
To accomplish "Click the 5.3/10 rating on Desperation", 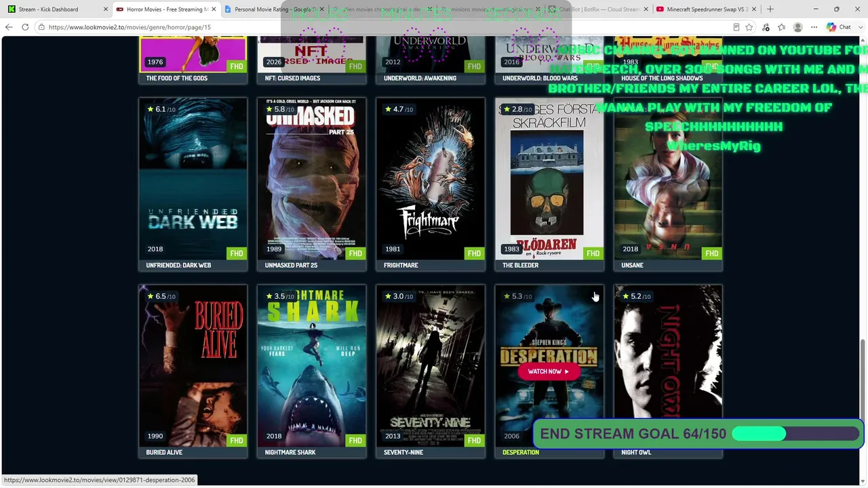I will coord(517,296).
